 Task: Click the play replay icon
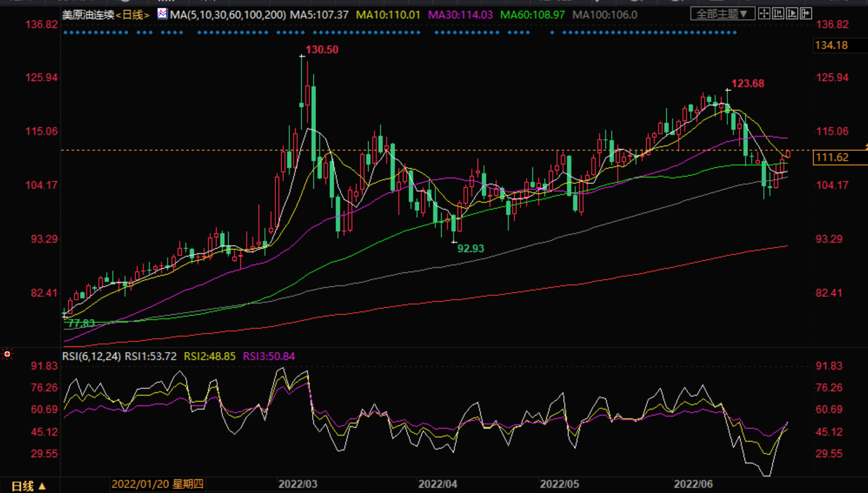tap(792, 13)
